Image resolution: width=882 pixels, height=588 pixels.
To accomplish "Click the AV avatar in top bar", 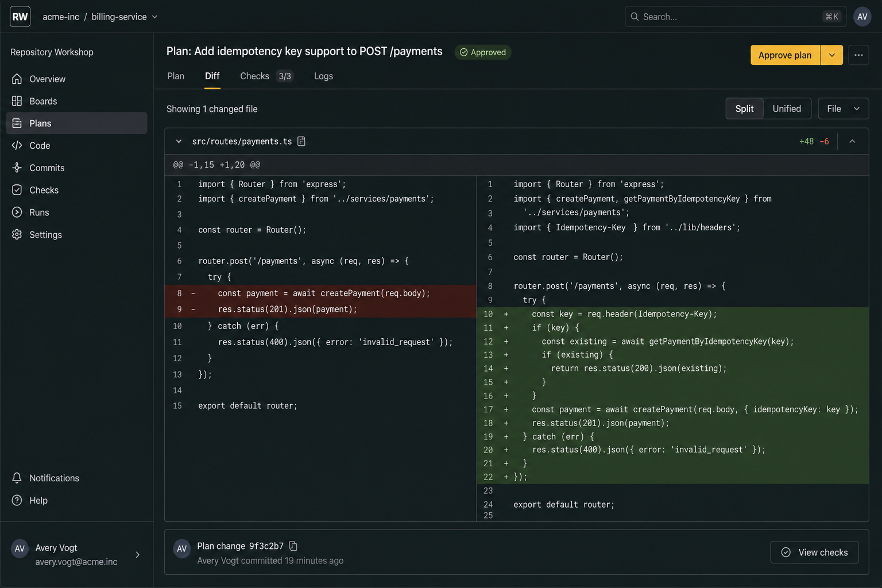I will (x=862, y=17).
